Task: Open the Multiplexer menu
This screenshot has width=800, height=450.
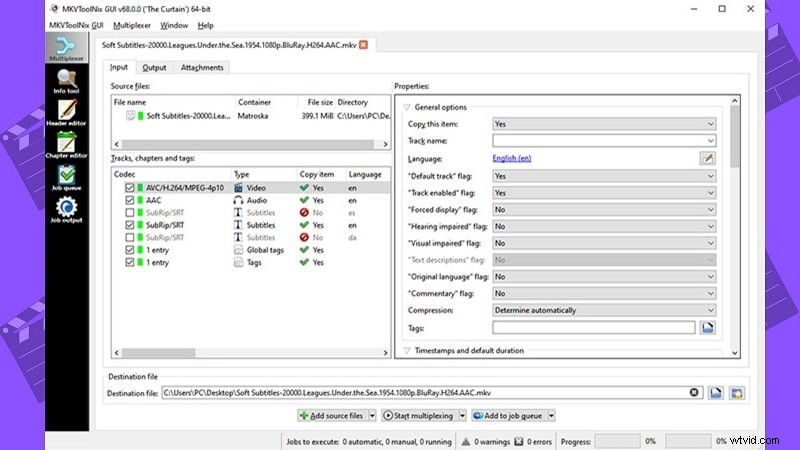Action: (133, 24)
